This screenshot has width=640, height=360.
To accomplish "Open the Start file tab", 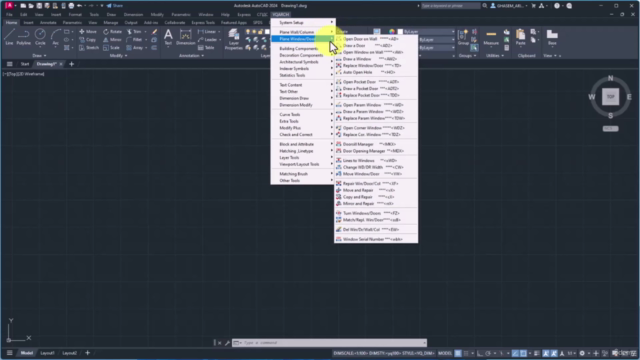I will click(x=25, y=64).
